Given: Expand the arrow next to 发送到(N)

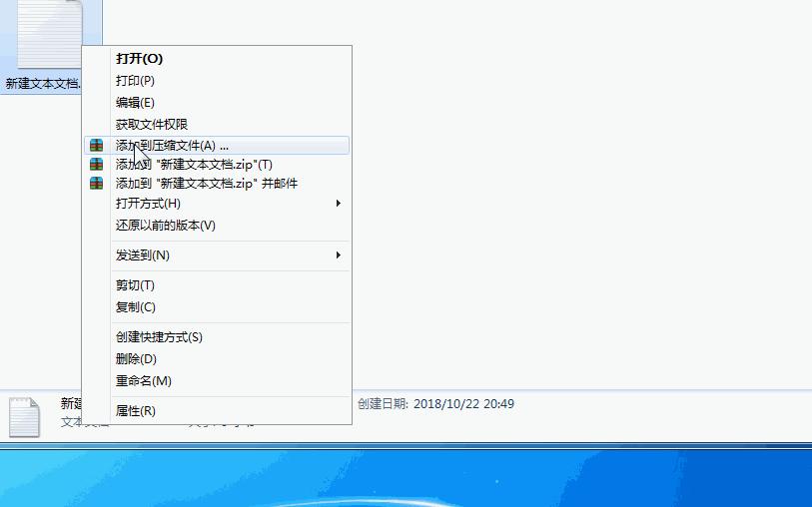Looking at the screenshot, I should point(339,255).
